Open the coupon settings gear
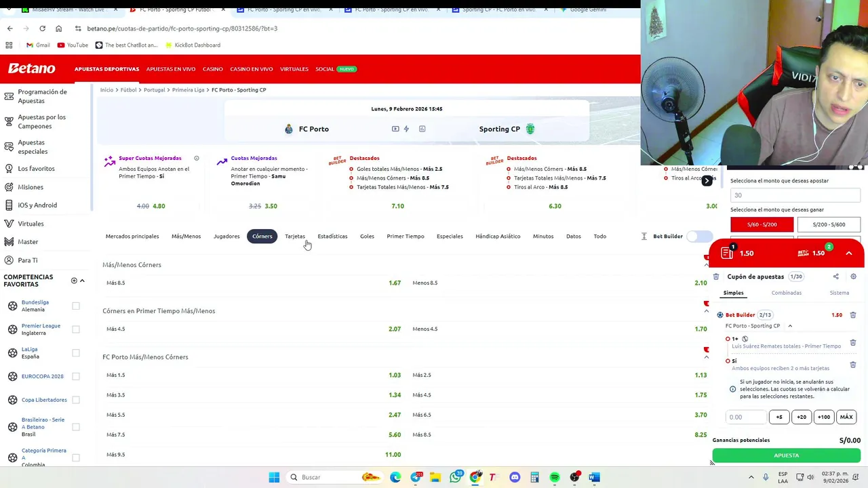This screenshot has width=868, height=488. [x=853, y=277]
